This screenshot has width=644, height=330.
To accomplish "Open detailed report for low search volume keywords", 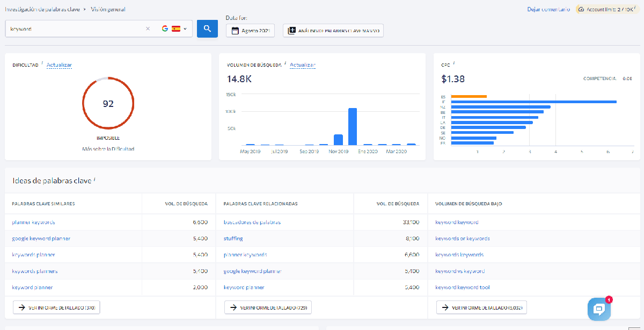I will click(481, 307).
